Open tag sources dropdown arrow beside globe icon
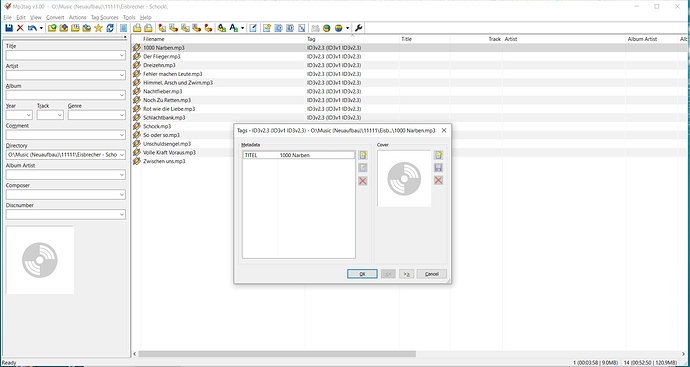Viewport: 690px width, 367px height. point(348,28)
